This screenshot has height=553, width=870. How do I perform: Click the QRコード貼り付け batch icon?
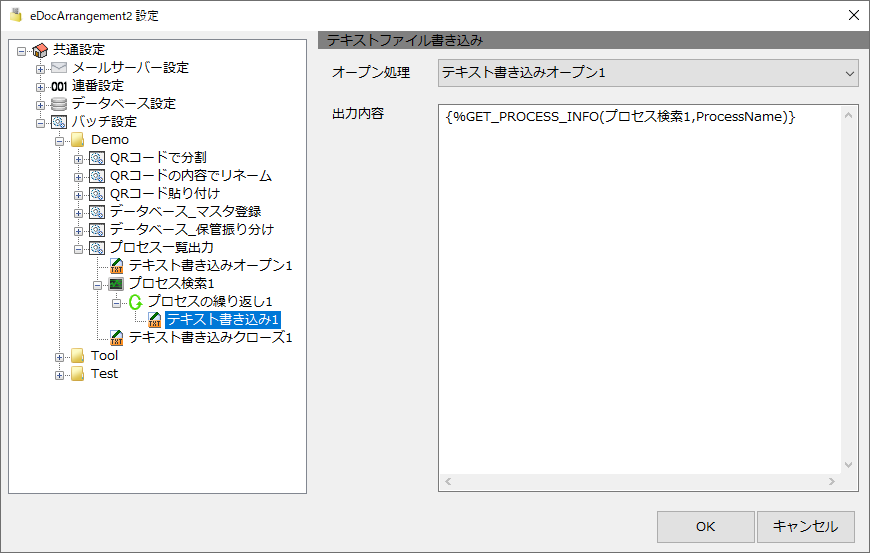pos(97,194)
